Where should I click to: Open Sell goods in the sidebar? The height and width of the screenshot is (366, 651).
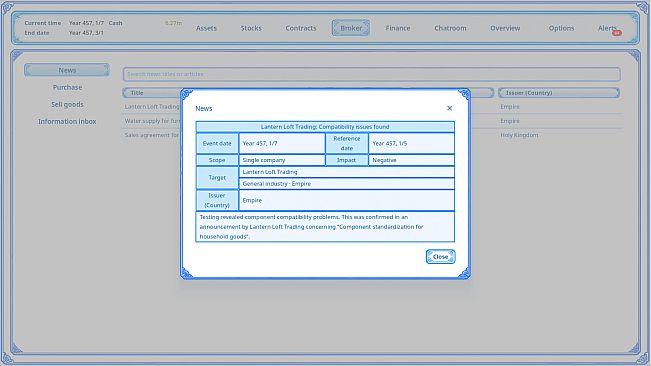click(67, 104)
